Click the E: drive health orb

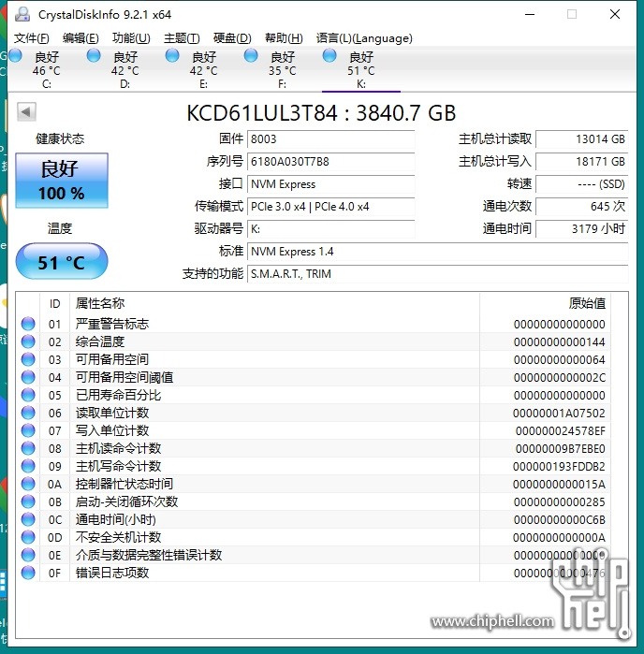[x=172, y=55]
